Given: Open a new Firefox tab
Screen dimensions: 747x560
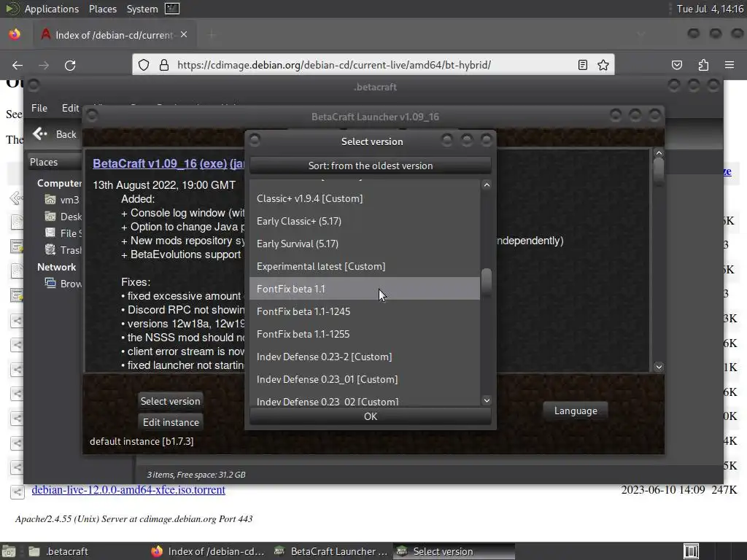Looking at the screenshot, I should (212, 35).
